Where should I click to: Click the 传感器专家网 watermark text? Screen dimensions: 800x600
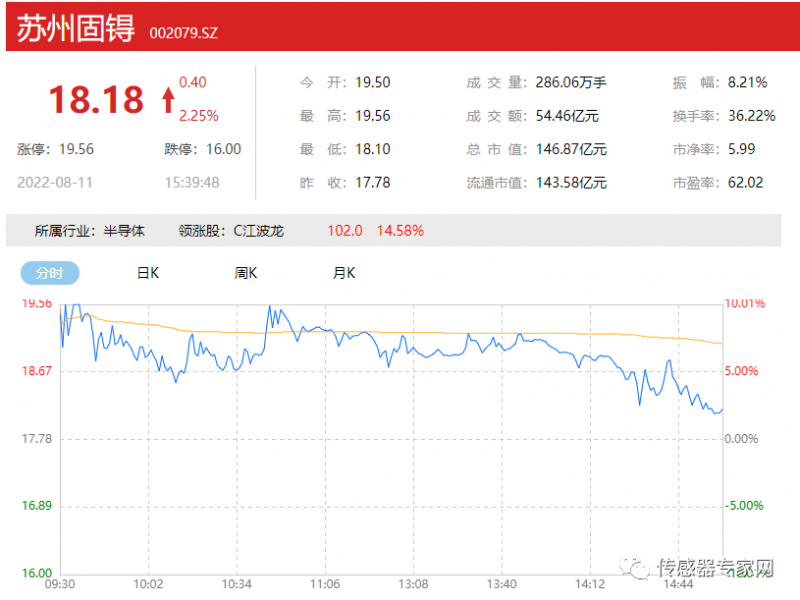tap(716, 569)
